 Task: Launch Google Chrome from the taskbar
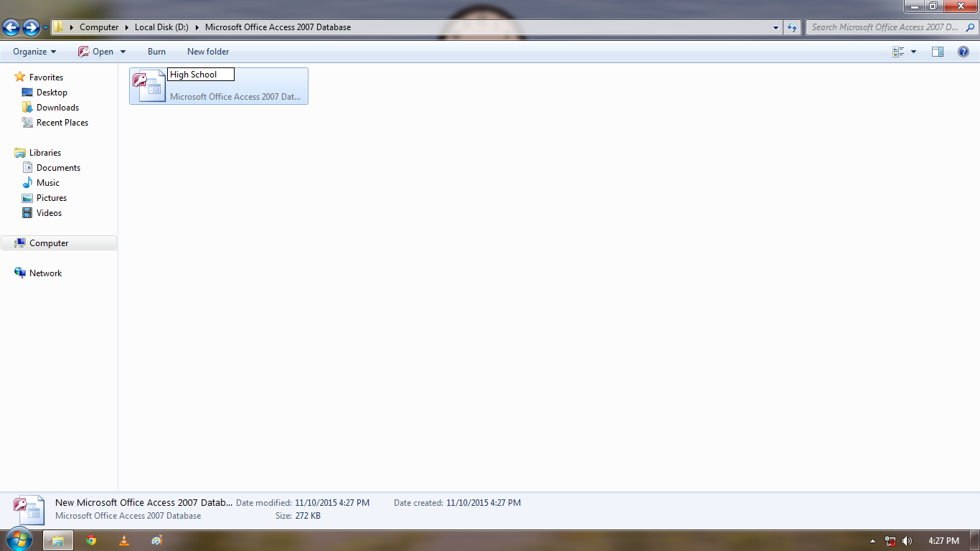click(x=91, y=541)
